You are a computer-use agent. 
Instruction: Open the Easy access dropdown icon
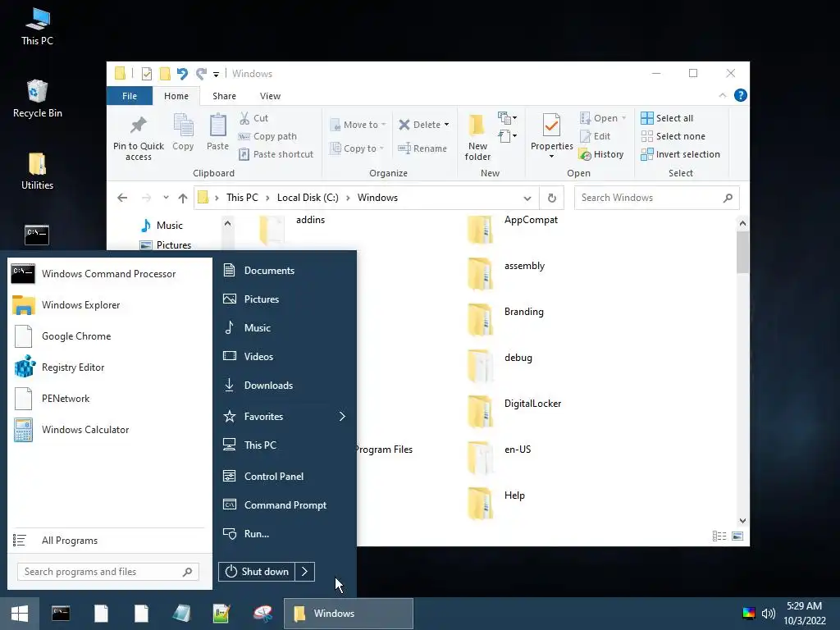point(507,136)
